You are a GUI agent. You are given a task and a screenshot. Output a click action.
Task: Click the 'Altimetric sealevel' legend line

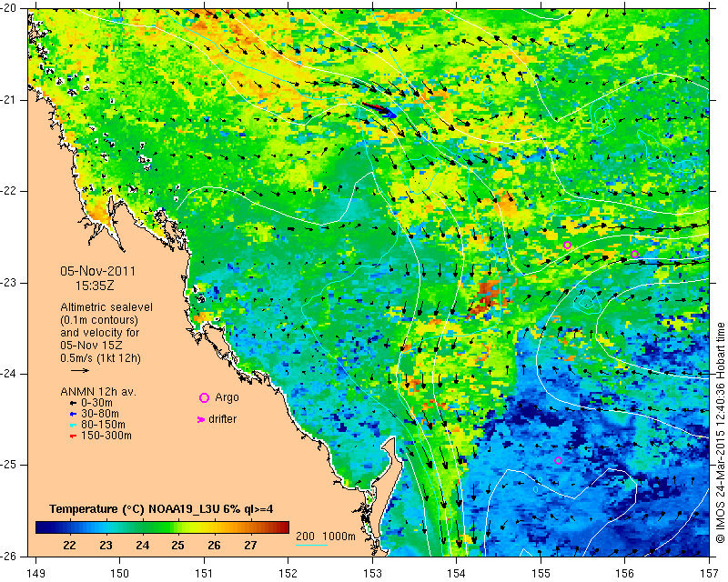tap(106, 307)
